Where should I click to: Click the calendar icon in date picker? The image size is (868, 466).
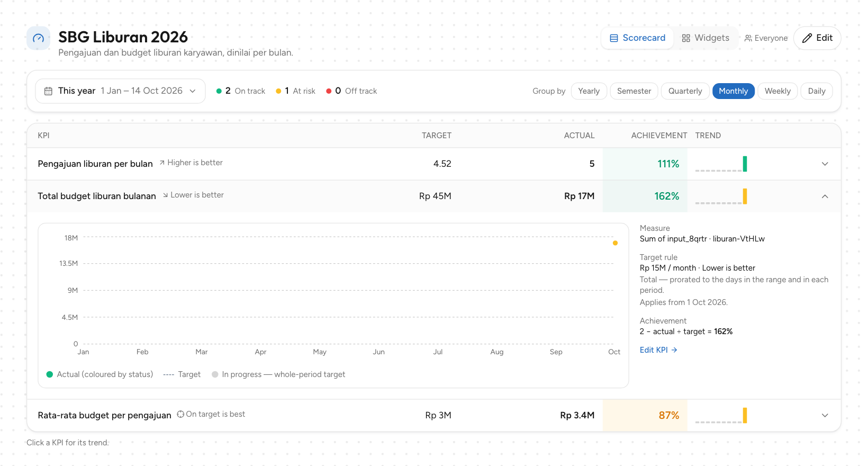(48, 91)
